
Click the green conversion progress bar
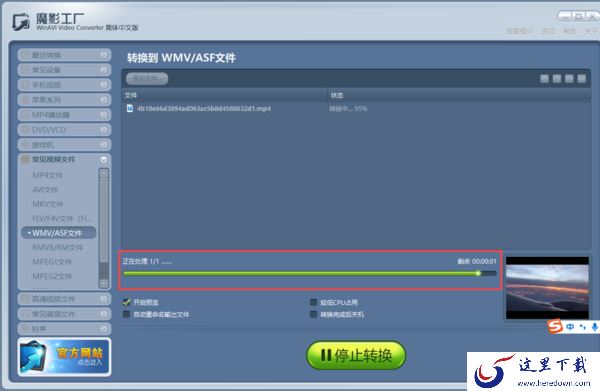coord(310,274)
